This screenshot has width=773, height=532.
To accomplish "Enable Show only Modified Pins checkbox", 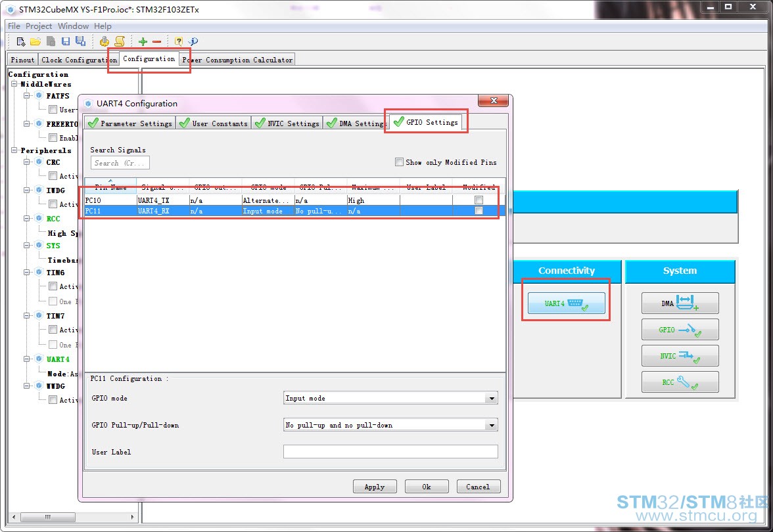I will 400,162.
